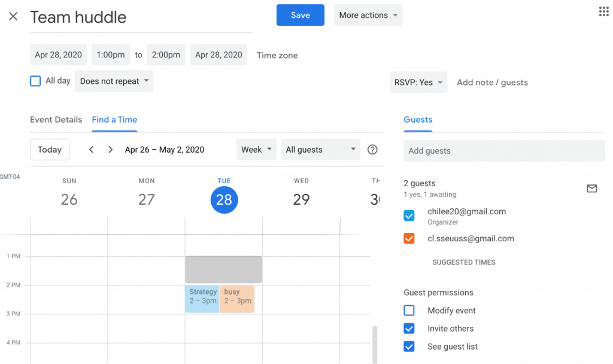Click the Suggested Times link

pyautogui.click(x=464, y=262)
